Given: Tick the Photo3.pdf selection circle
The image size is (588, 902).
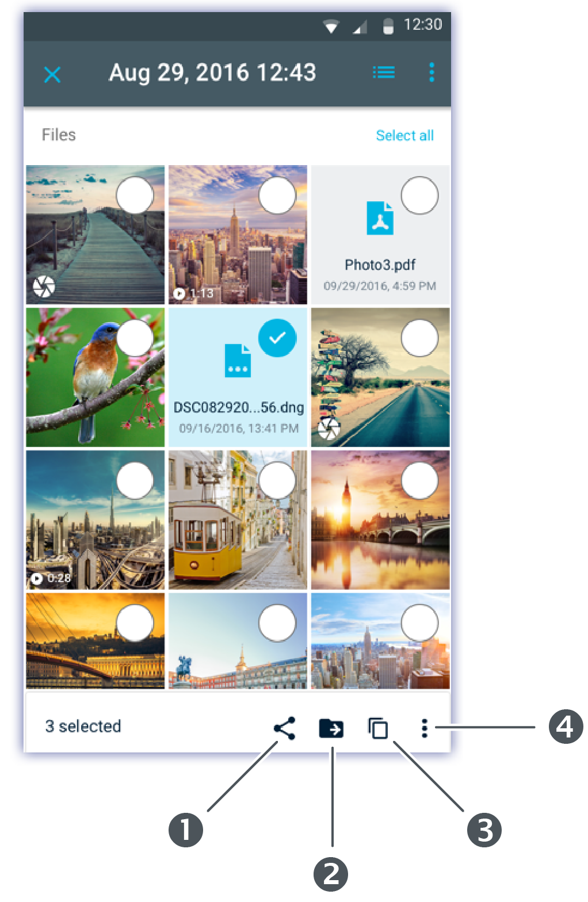Looking at the screenshot, I should pos(419,196).
